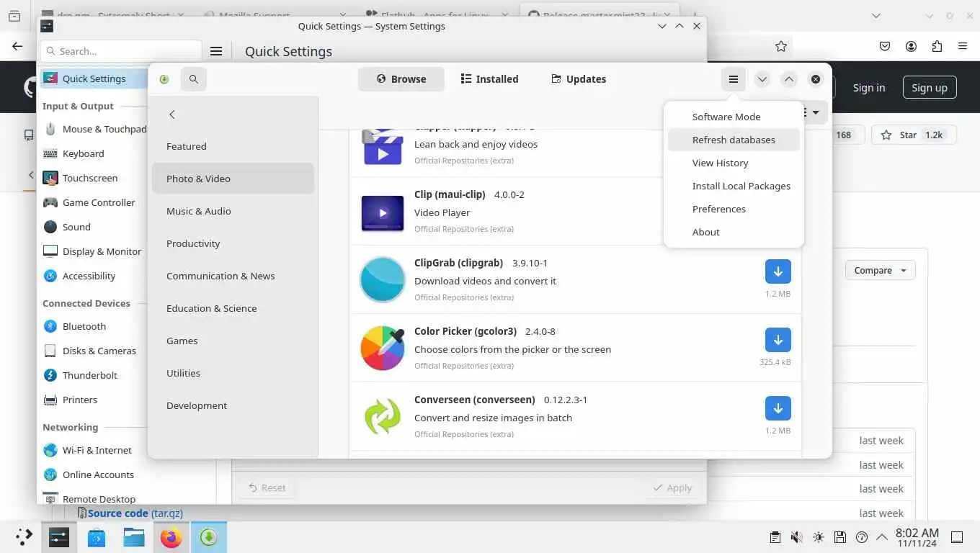Open System Settings hamburger menu next to search
The image size is (980, 553).
point(216,51)
